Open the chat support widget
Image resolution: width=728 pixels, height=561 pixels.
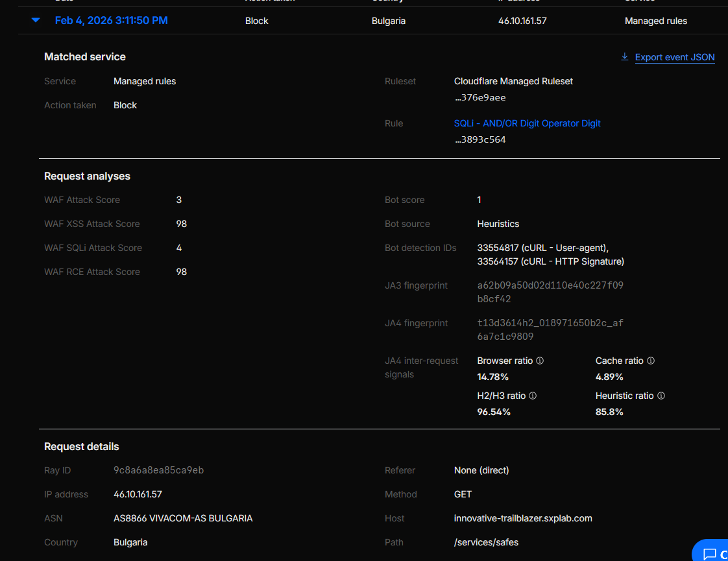[x=712, y=551]
